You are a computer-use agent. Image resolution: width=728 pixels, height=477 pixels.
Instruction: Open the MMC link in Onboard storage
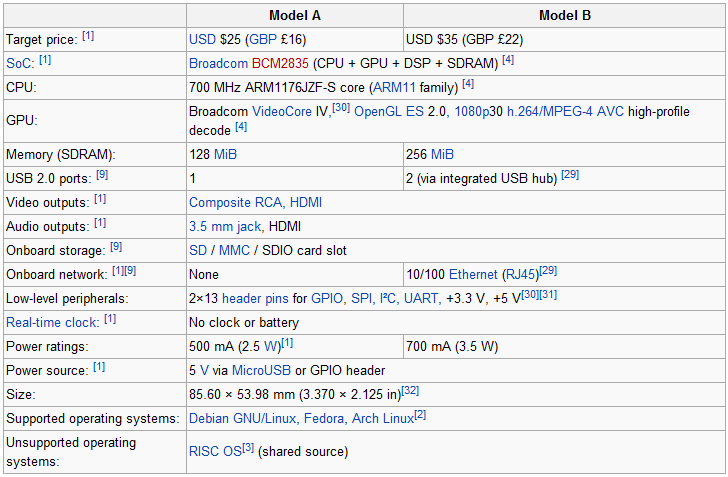tap(234, 250)
